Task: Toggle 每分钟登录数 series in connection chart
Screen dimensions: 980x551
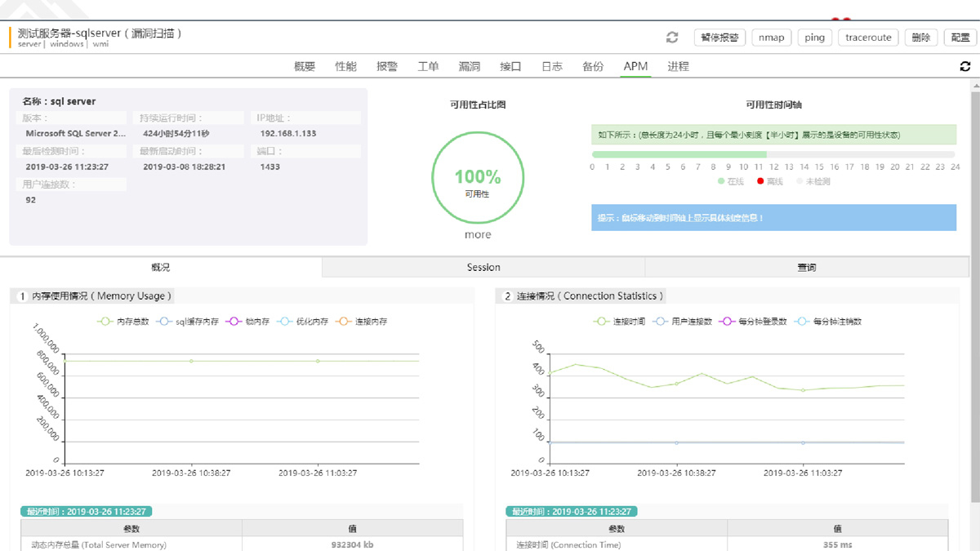Action: [x=753, y=322]
